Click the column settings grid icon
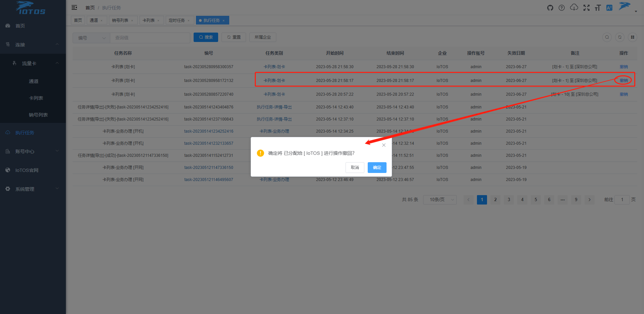This screenshot has height=314, width=644. tap(633, 37)
